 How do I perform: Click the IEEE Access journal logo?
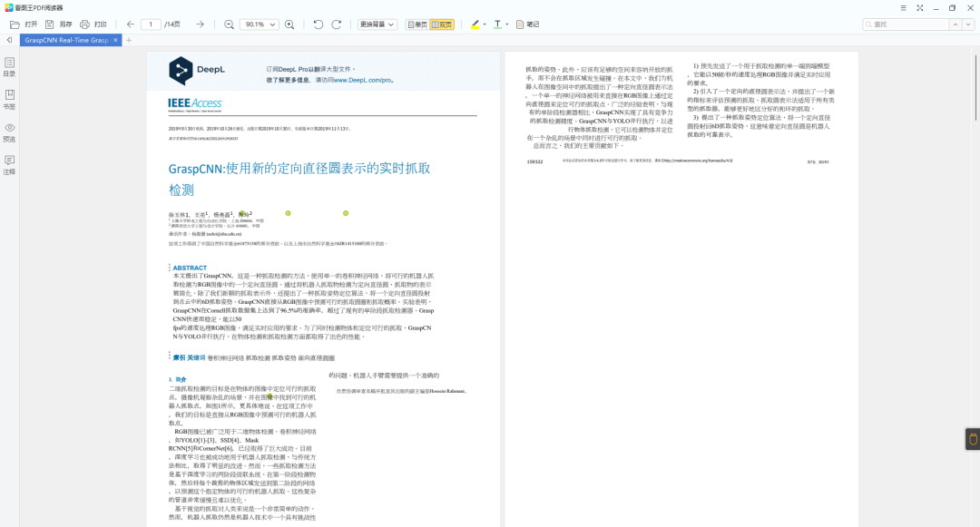[195, 104]
